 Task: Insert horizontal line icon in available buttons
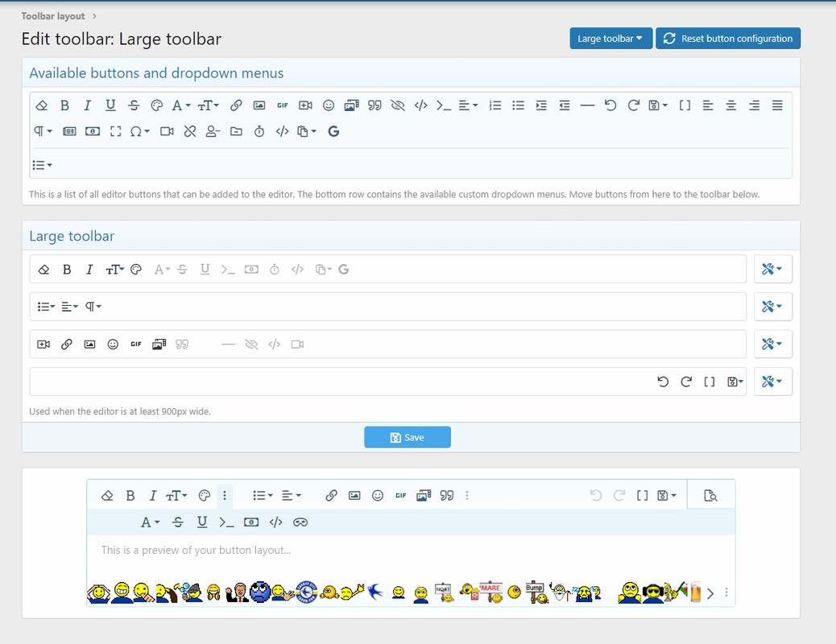click(587, 105)
